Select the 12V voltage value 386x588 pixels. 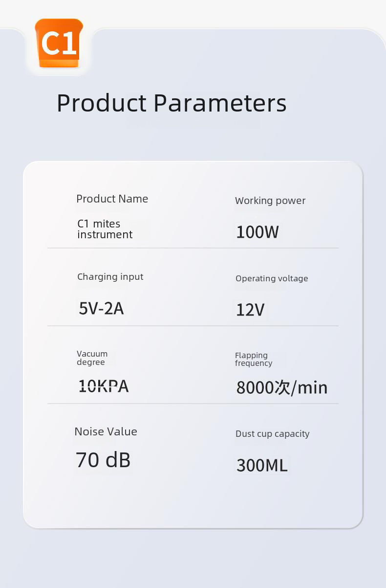(x=250, y=310)
